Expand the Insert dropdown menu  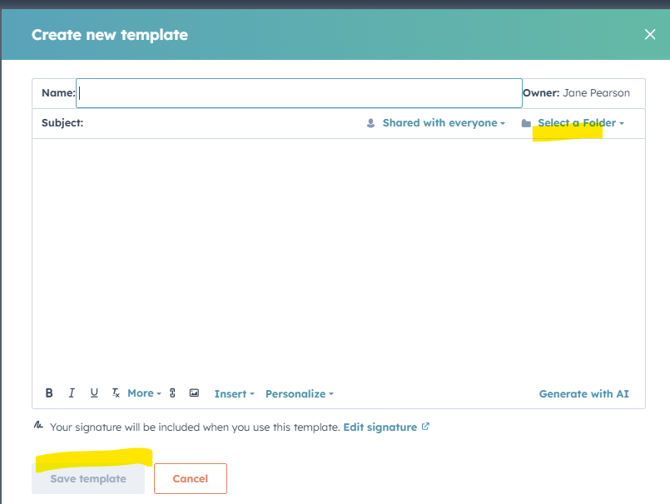tap(234, 394)
